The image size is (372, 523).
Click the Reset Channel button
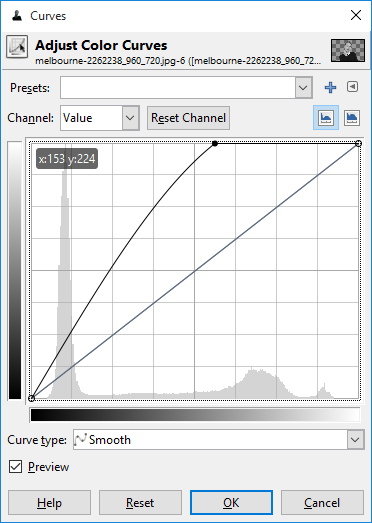click(189, 118)
